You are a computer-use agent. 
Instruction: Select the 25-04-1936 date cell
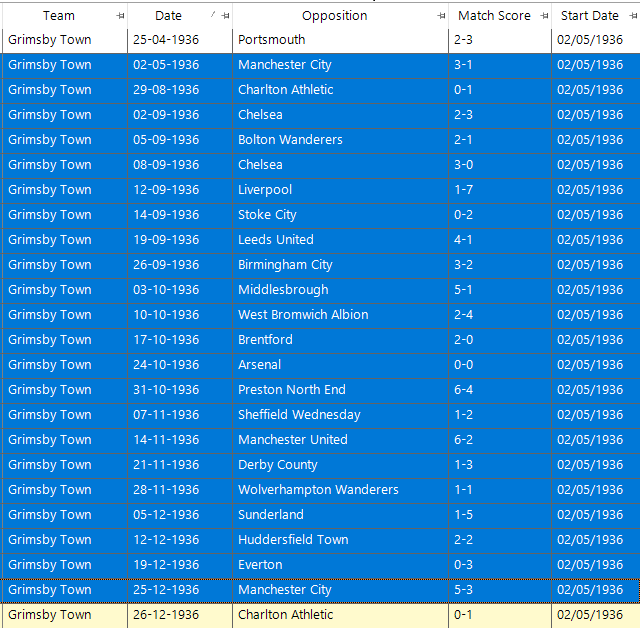(180, 40)
